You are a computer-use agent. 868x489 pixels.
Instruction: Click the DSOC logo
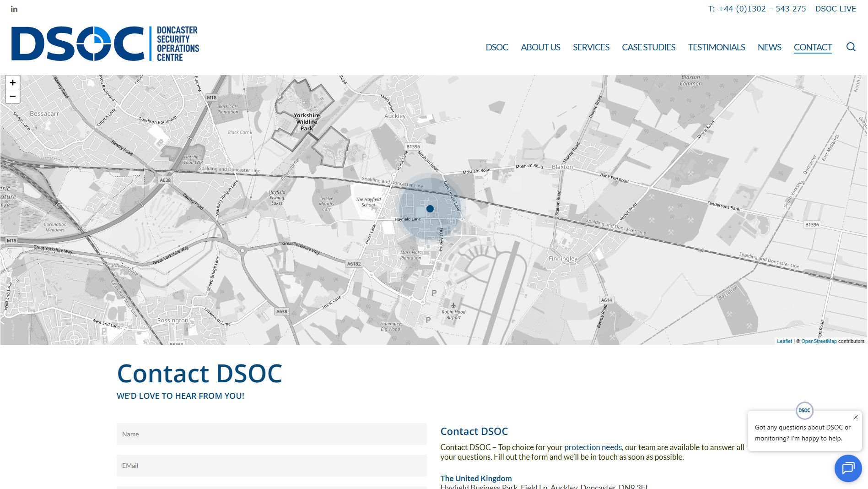[105, 43]
